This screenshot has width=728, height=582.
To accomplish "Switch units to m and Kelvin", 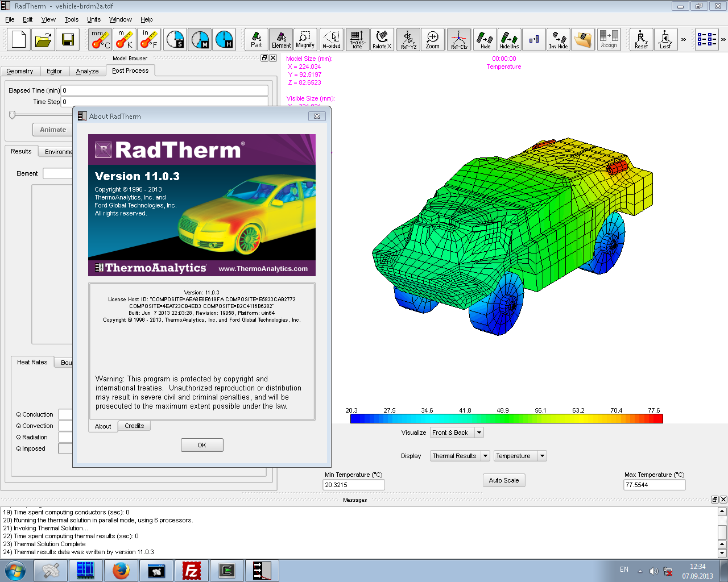I will (125, 40).
